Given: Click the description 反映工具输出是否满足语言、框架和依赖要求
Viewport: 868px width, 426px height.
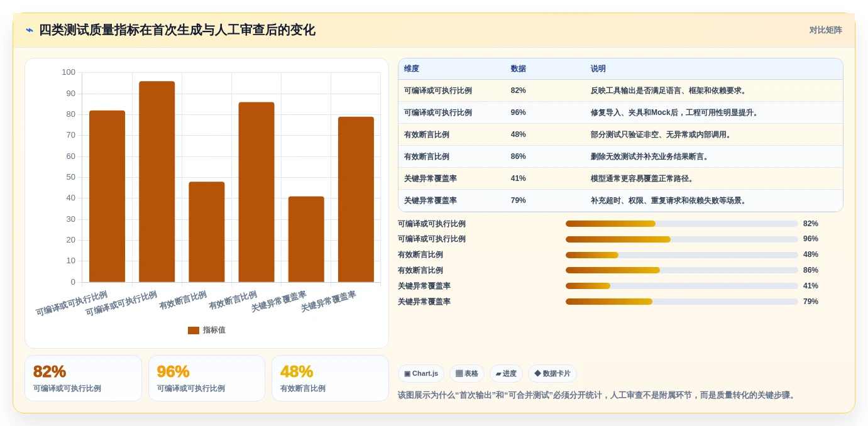Looking at the screenshot, I should click(669, 90).
